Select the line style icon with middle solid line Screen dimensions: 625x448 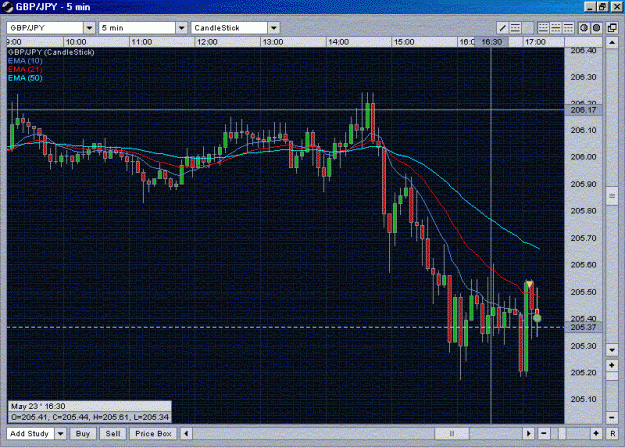[x=556, y=28]
